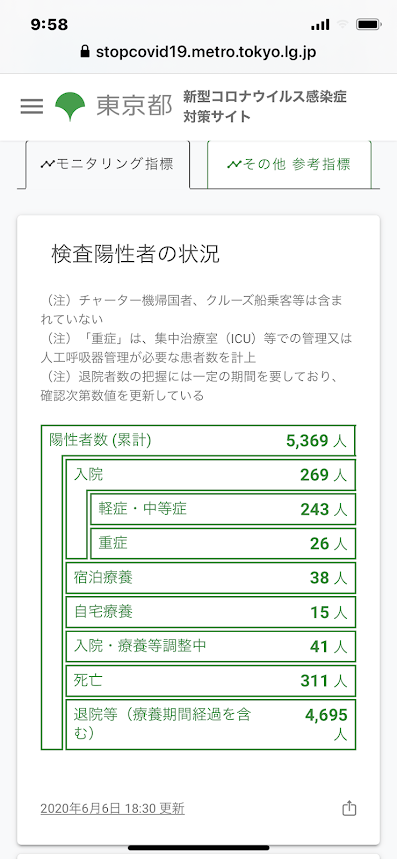Screen dimensions: 397x859
Task: Select the 重症 26 人 row
Action: [x=223, y=543]
